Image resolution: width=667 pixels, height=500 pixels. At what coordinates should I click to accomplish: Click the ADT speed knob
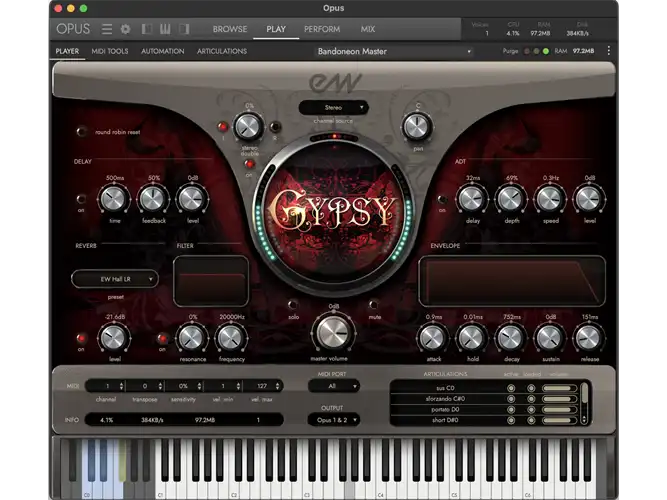(x=550, y=199)
